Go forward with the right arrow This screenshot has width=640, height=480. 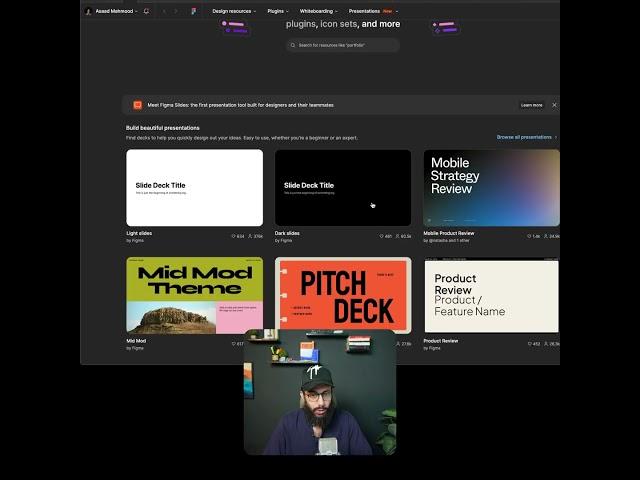[x=176, y=11]
